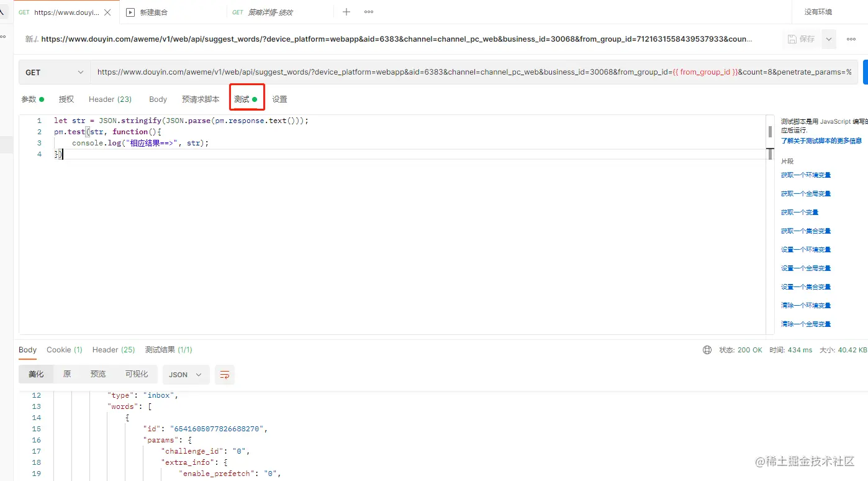
Task: Click the "extra_info": { JSON line
Action: pos(194,462)
